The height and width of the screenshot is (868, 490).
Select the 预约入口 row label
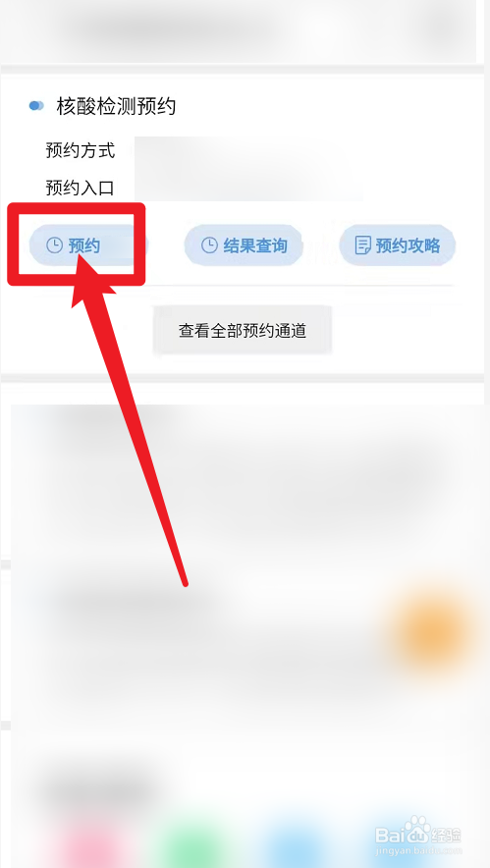pos(81,189)
